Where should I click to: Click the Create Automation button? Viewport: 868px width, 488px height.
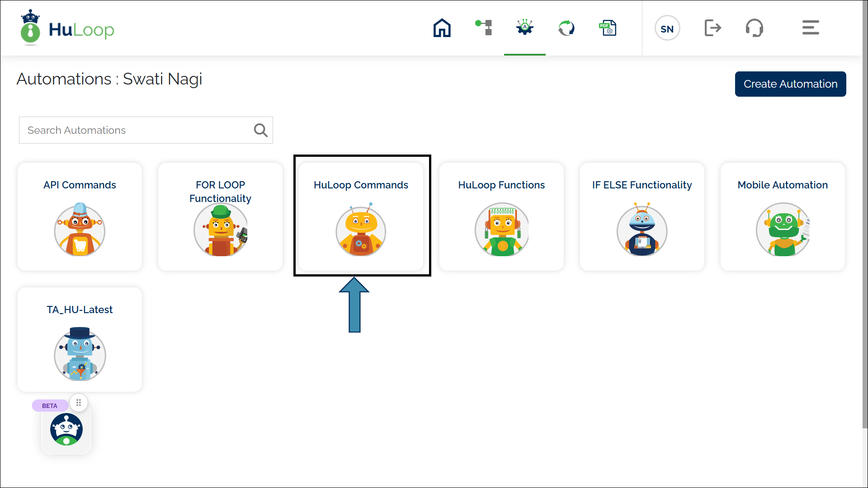point(790,84)
